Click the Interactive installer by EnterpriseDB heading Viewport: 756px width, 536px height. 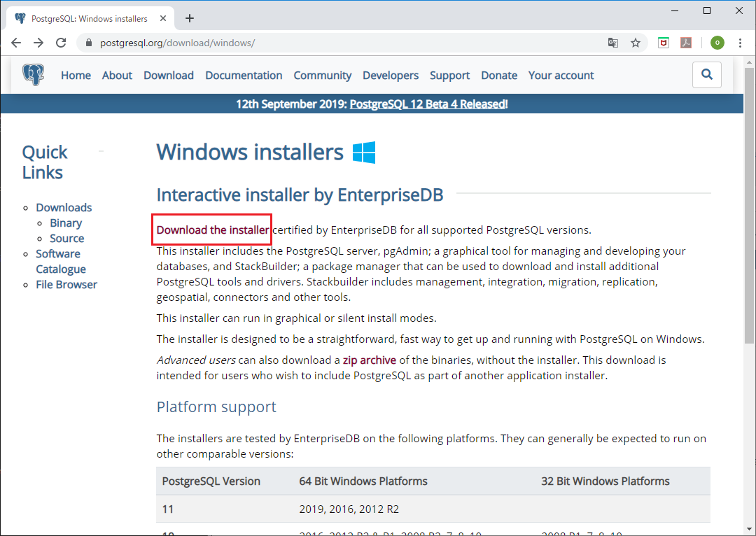coord(300,195)
